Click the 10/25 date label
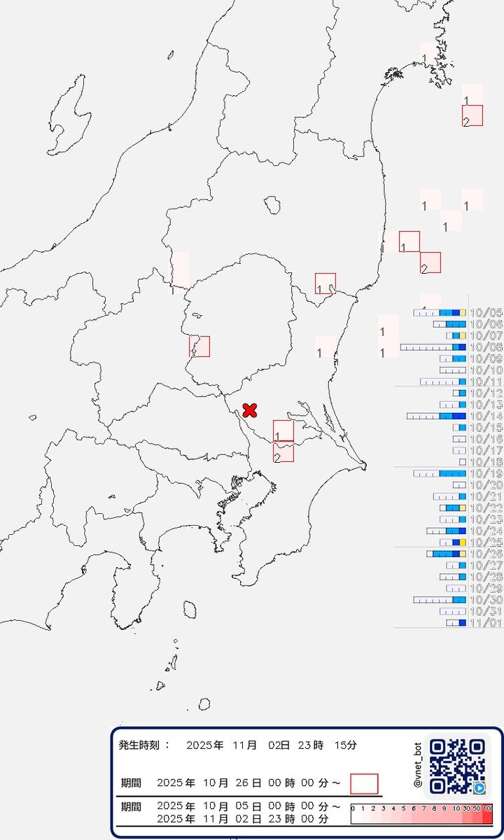504x840 pixels. (486, 542)
